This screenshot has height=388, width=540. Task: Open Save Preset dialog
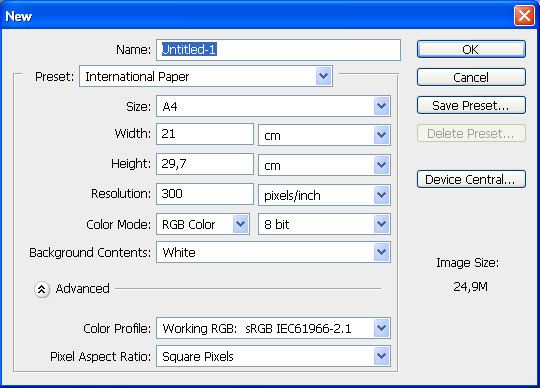click(471, 105)
